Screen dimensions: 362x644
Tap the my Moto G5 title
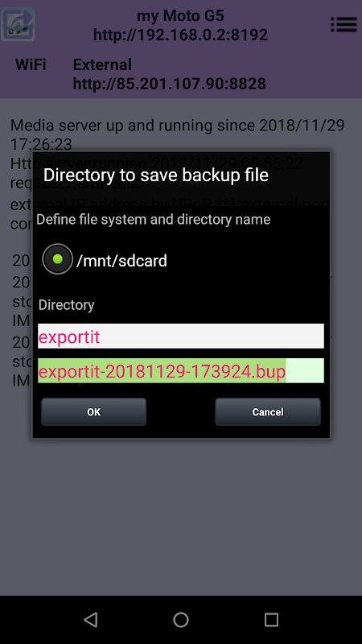pos(180,16)
